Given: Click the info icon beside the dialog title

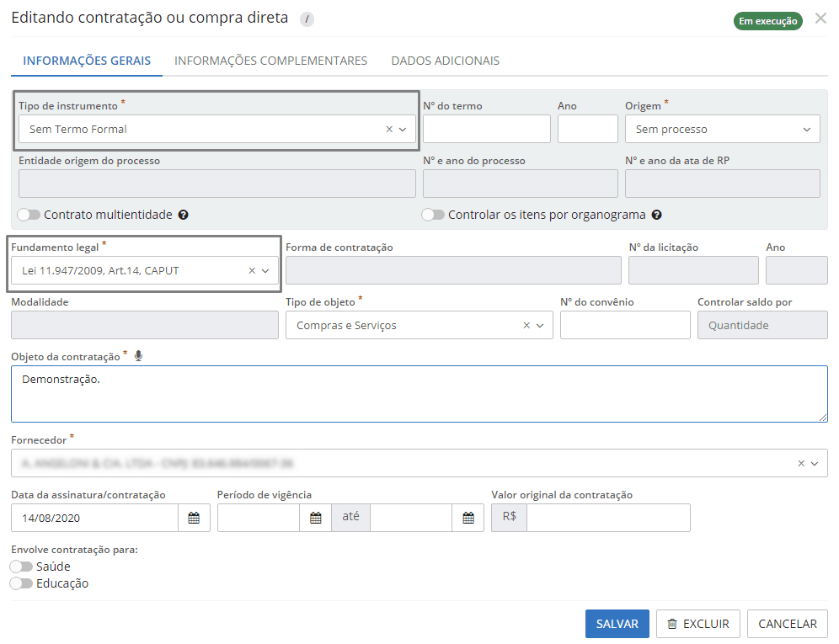Looking at the screenshot, I should tap(307, 19).
